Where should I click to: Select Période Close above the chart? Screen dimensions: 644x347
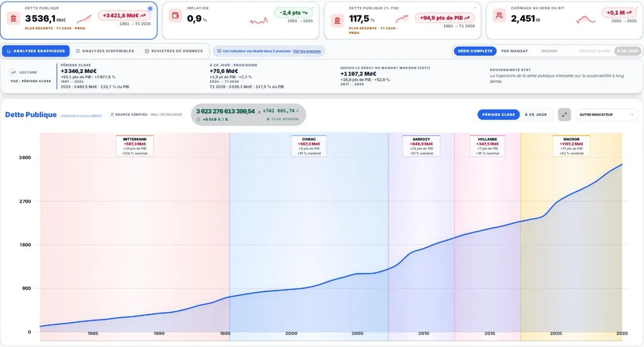tap(499, 114)
